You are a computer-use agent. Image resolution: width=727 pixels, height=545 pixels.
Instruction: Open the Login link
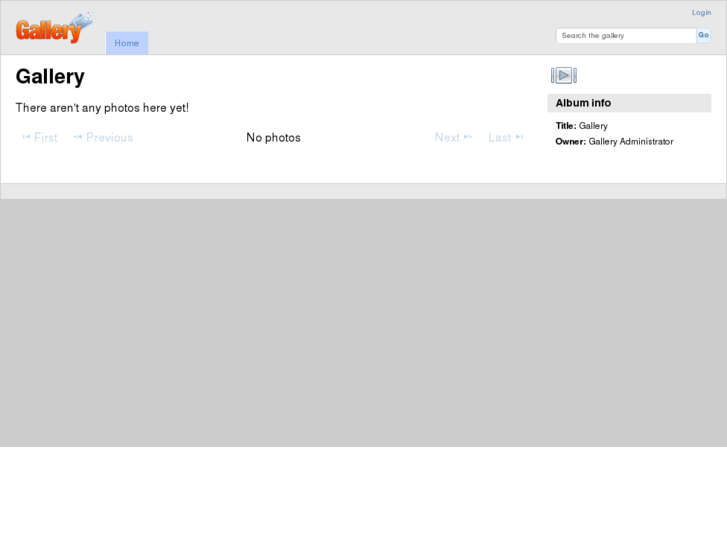tap(701, 13)
